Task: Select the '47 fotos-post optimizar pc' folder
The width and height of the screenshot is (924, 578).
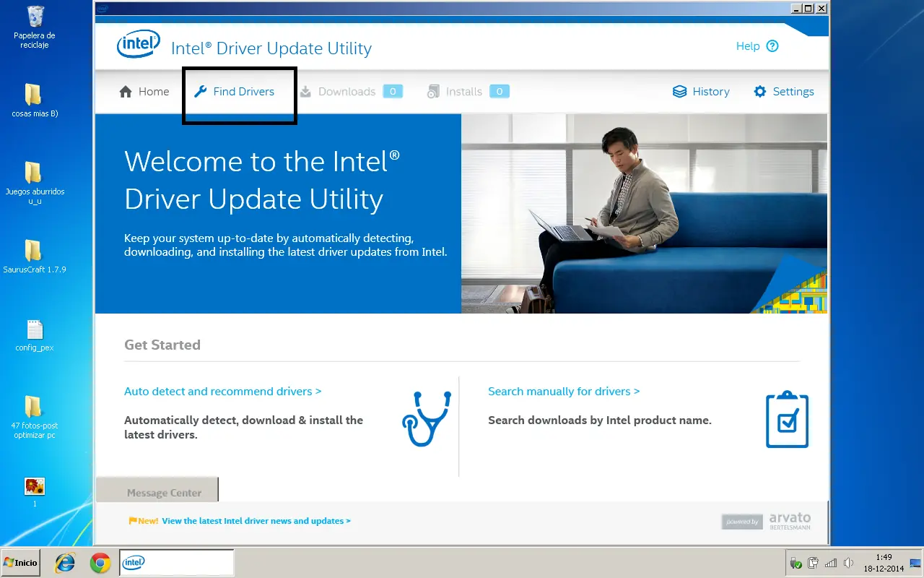Action: coord(35,417)
